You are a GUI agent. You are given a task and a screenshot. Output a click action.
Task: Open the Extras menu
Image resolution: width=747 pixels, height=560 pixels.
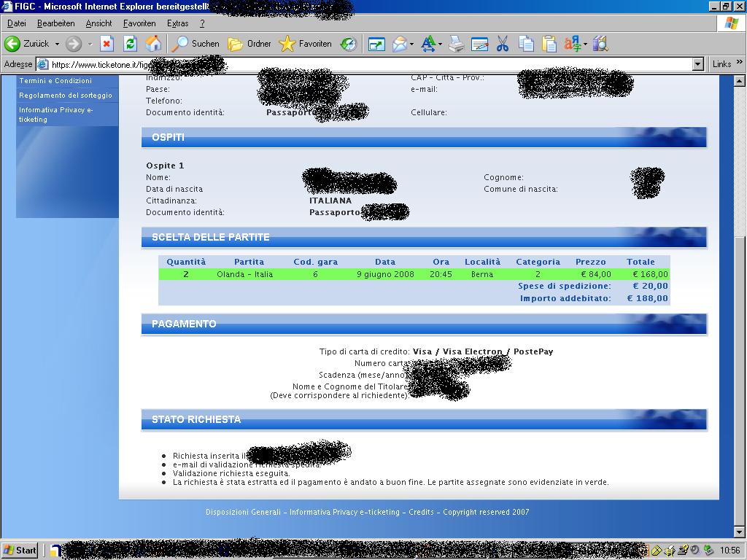pos(177,23)
